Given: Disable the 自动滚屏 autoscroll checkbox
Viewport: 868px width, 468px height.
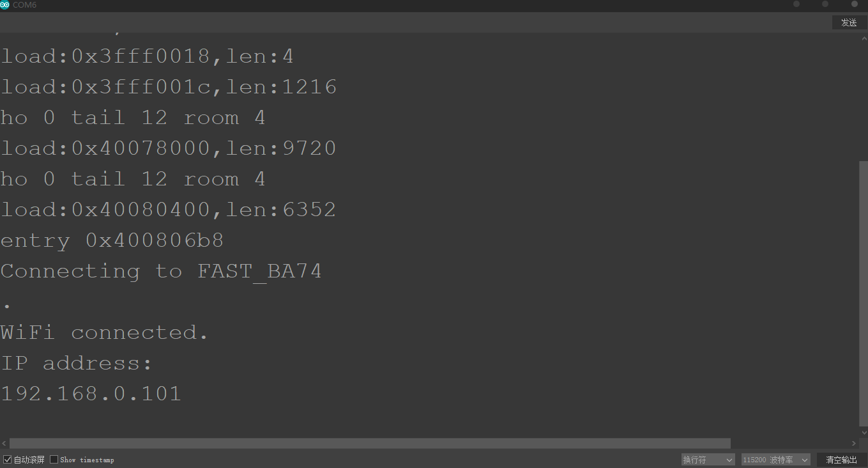Looking at the screenshot, I should [x=8, y=460].
